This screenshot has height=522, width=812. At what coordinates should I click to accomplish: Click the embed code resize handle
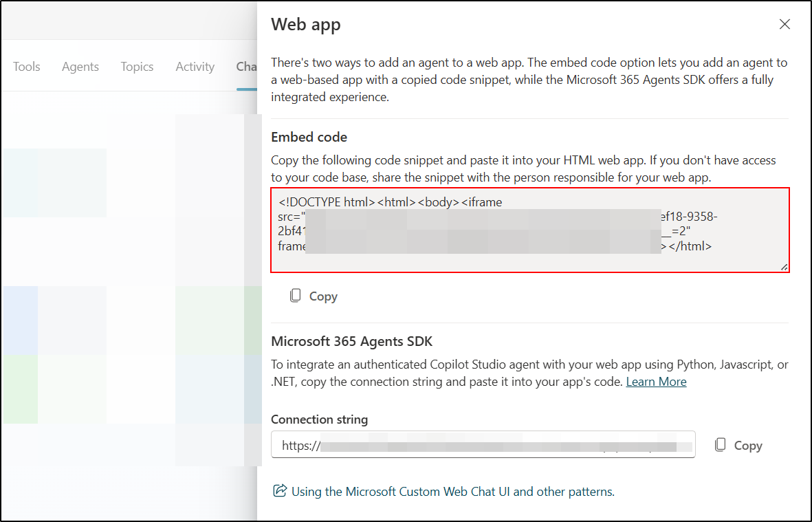(x=784, y=268)
